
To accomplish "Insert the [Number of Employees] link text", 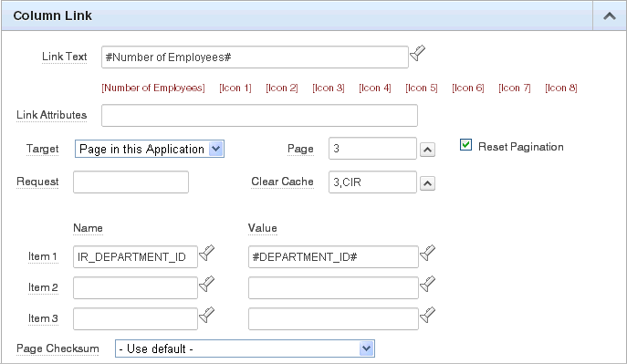I will click(153, 88).
